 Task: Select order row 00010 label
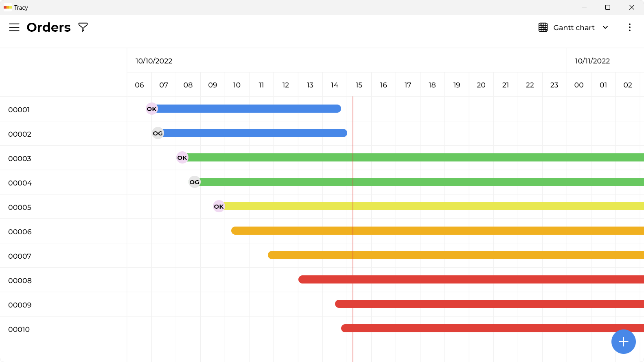19,329
